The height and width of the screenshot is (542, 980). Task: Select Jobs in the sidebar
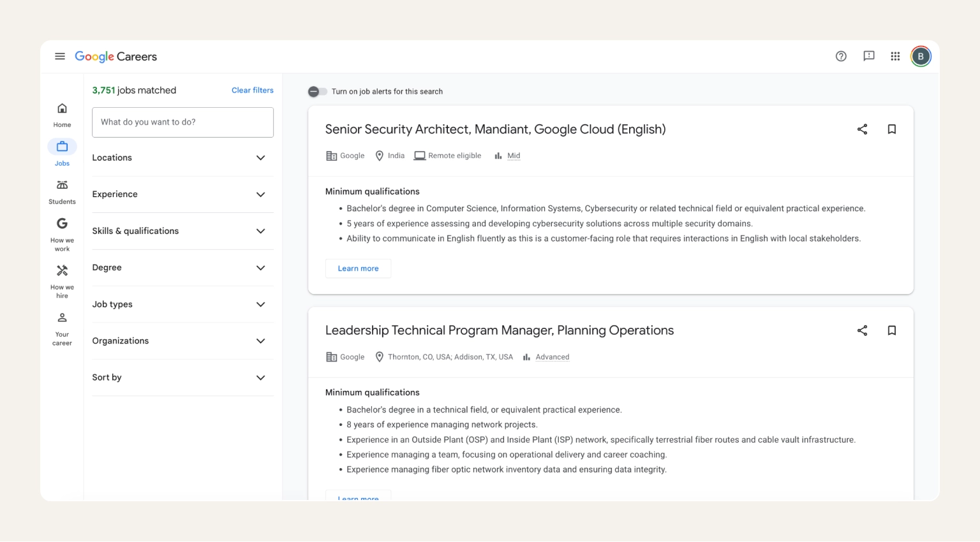(62, 153)
